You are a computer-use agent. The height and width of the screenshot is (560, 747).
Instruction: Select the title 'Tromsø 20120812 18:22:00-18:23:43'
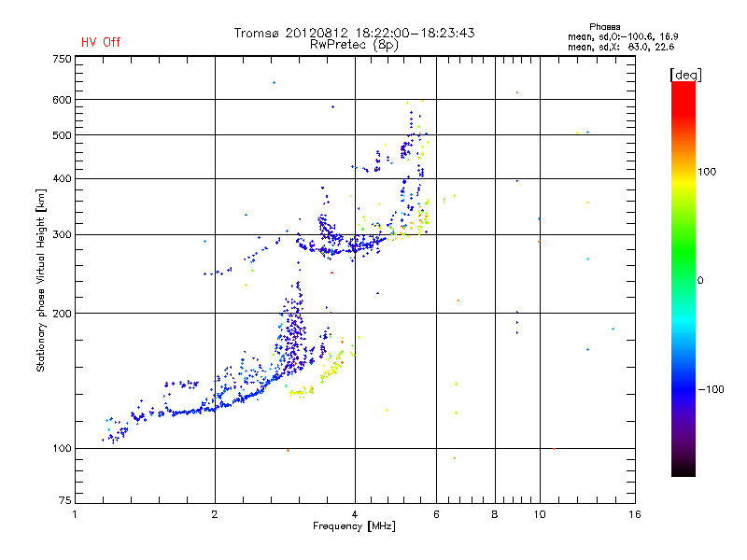coord(354,33)
